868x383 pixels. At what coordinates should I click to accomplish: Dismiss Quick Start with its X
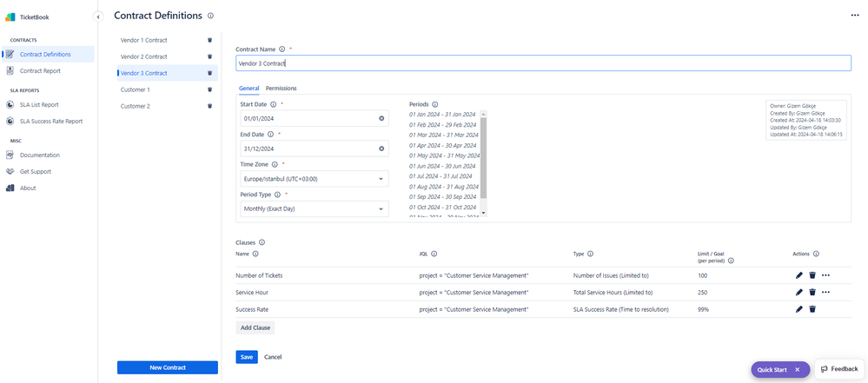click(x=797, y=369)
